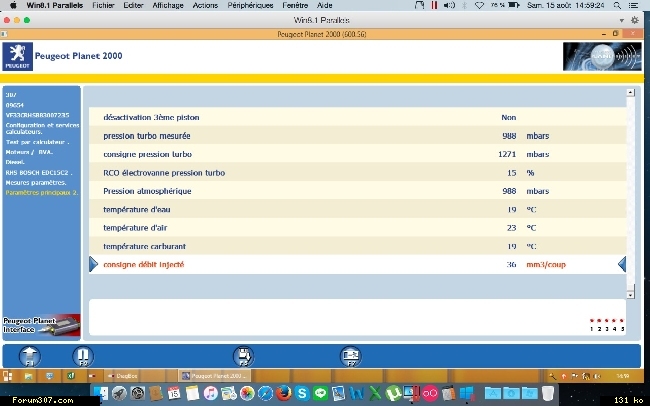Select the 'température d'eau' row

click(357, 209)
